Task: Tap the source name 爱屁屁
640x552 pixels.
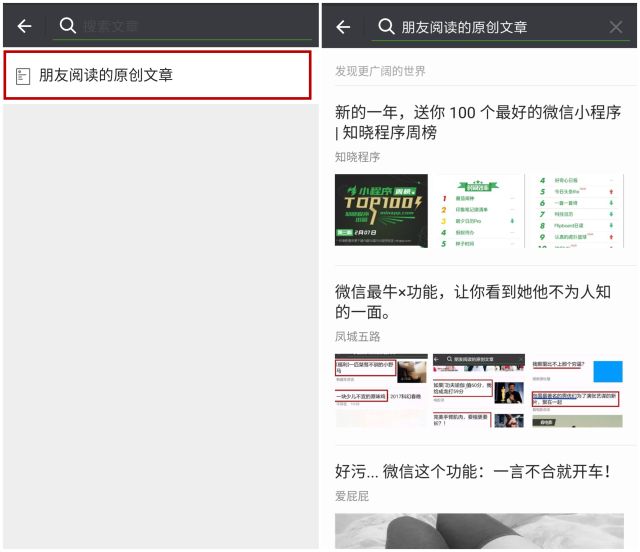Action: click(x=352, y=496)
